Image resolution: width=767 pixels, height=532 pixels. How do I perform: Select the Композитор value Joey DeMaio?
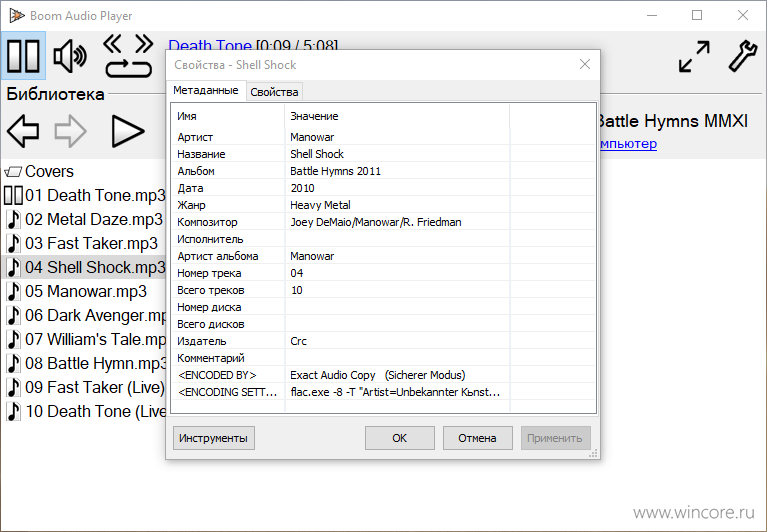(x=375, y=222)
